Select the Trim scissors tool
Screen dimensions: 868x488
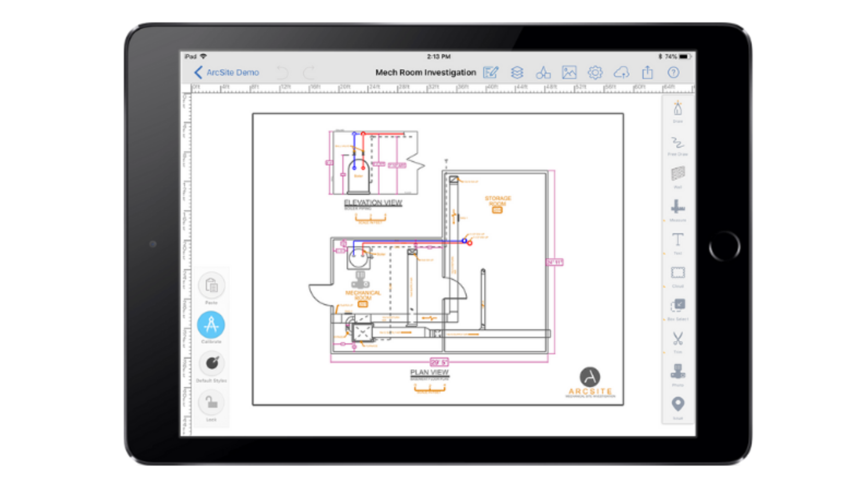click(x=677, y=339)
